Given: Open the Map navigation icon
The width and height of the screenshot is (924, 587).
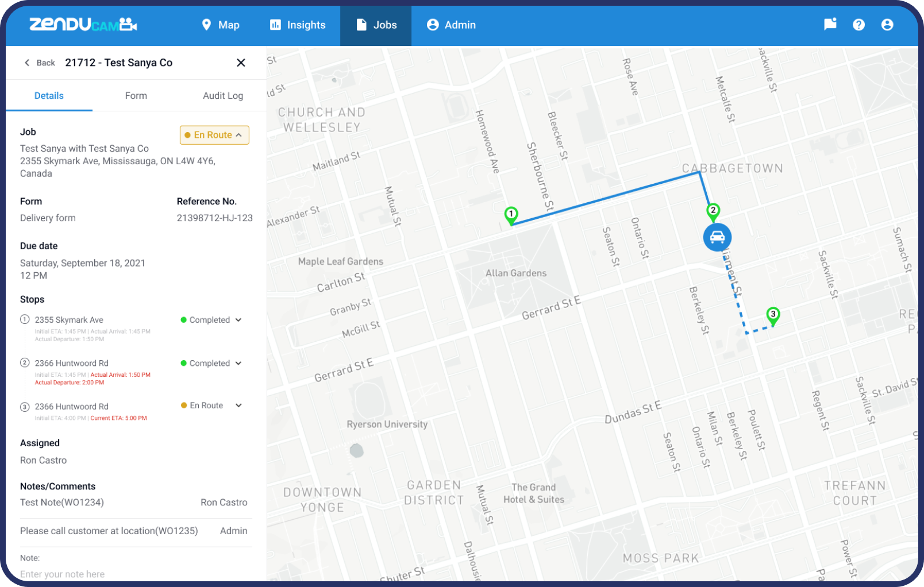Looking at the screenshot, I should (x=207, y=25).
